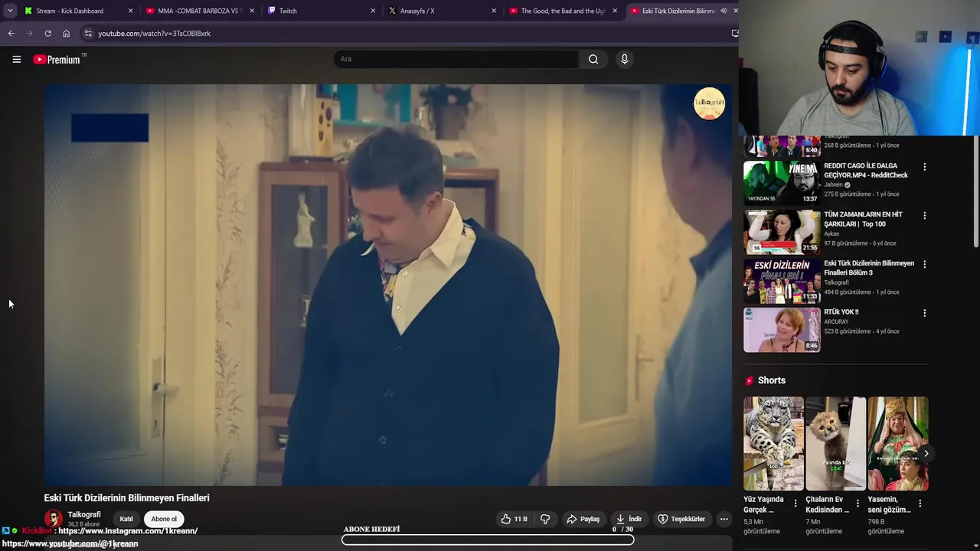980x551 pixels.
Task: Open options for Çıtaların Ev Short
Action: click(x=857, y=504)
